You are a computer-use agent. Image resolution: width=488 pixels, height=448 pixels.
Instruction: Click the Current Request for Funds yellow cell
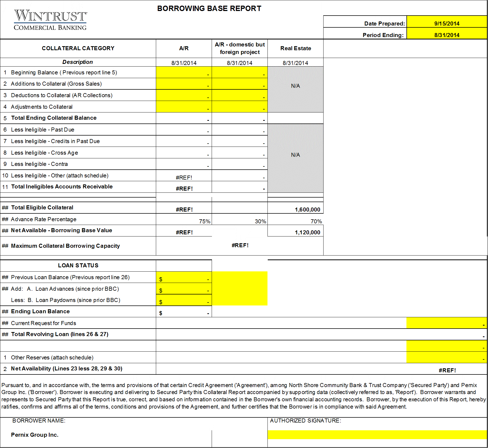(x=447, y=323)
